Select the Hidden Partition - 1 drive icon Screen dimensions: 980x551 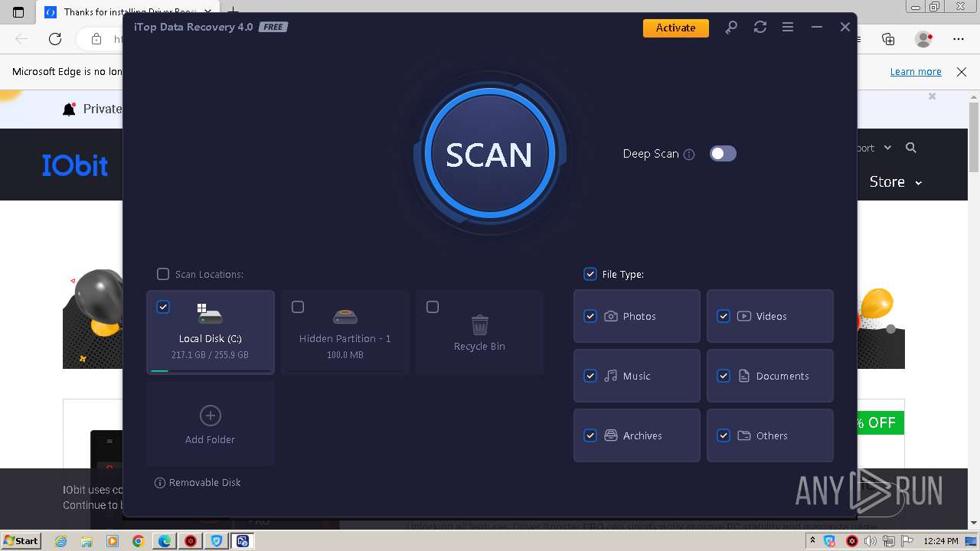[345, 315]
